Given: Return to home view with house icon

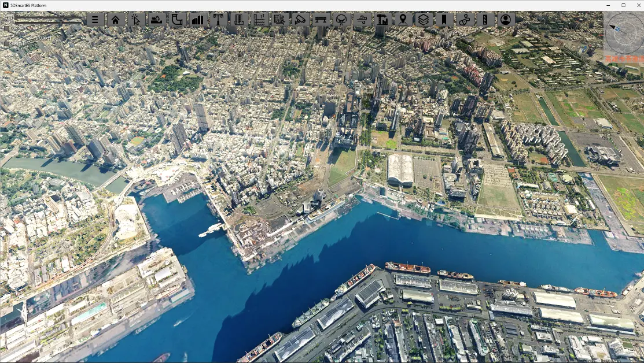Looking at the screenshot, I should [x=116, y=20].
